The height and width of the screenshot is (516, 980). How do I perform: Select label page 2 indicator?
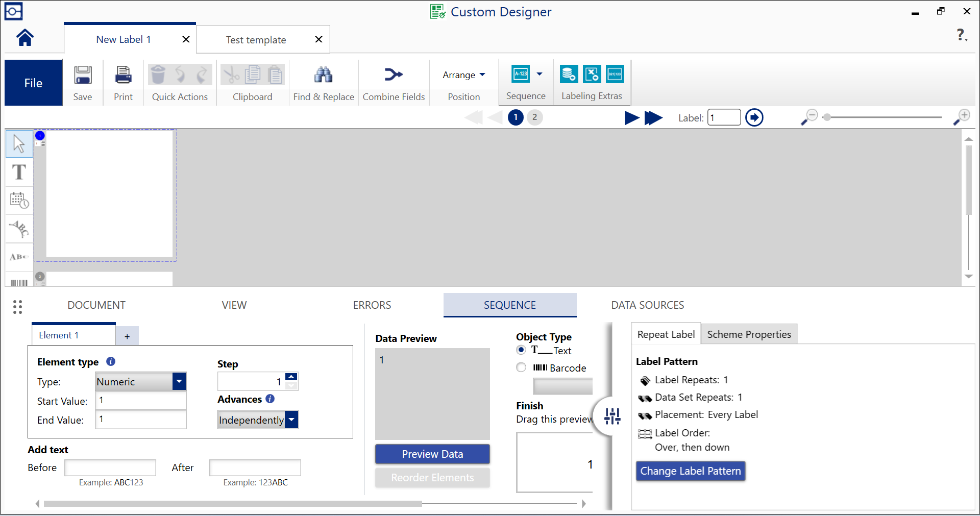535,117
